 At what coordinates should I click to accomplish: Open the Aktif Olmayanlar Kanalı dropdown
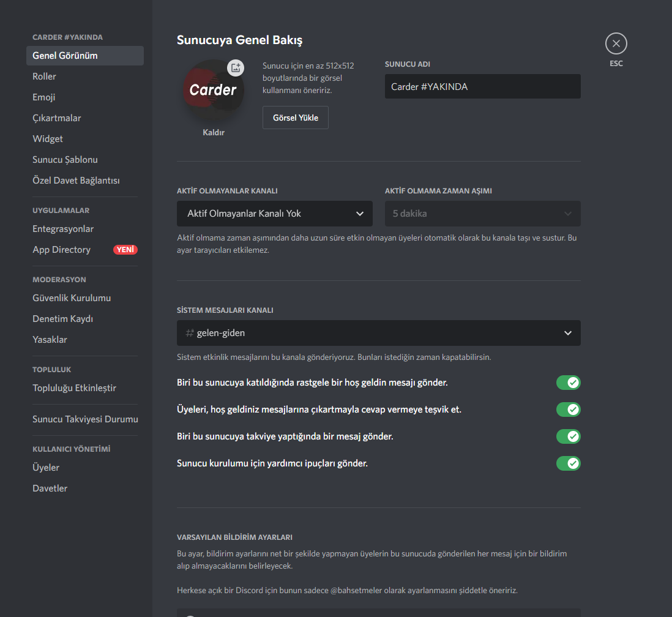coord(275,214)
